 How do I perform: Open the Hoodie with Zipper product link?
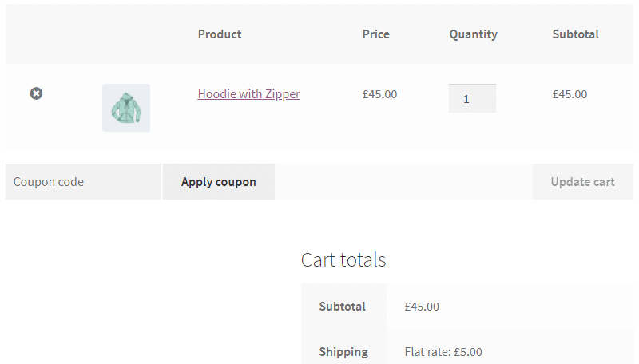point(248,94)
